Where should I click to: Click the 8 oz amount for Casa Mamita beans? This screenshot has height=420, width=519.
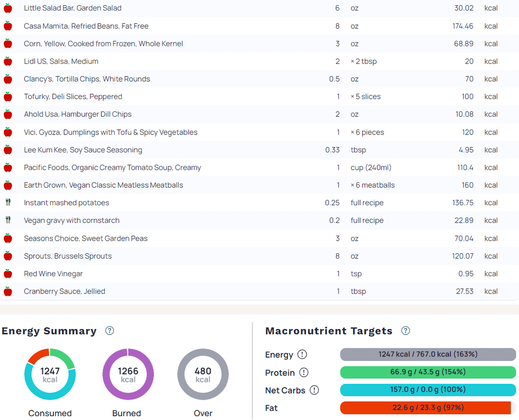(x=337, y=26)
